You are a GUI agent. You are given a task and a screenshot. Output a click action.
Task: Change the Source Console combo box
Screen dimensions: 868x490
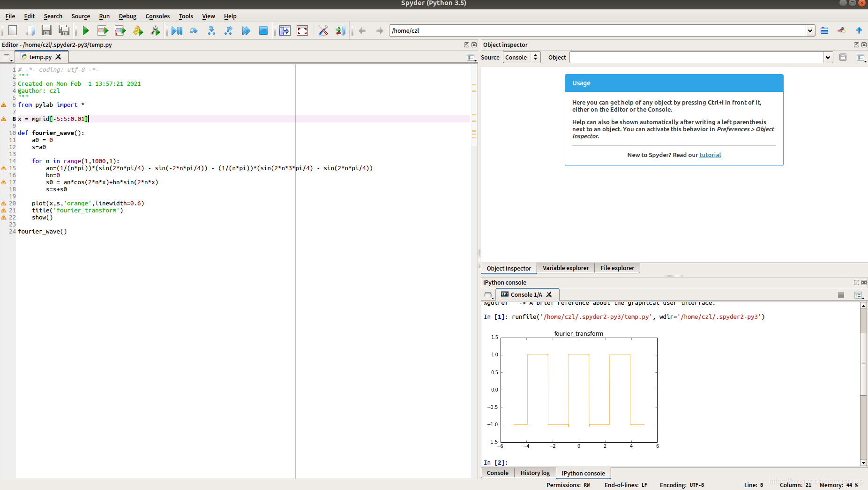click(x=522, y=57)
